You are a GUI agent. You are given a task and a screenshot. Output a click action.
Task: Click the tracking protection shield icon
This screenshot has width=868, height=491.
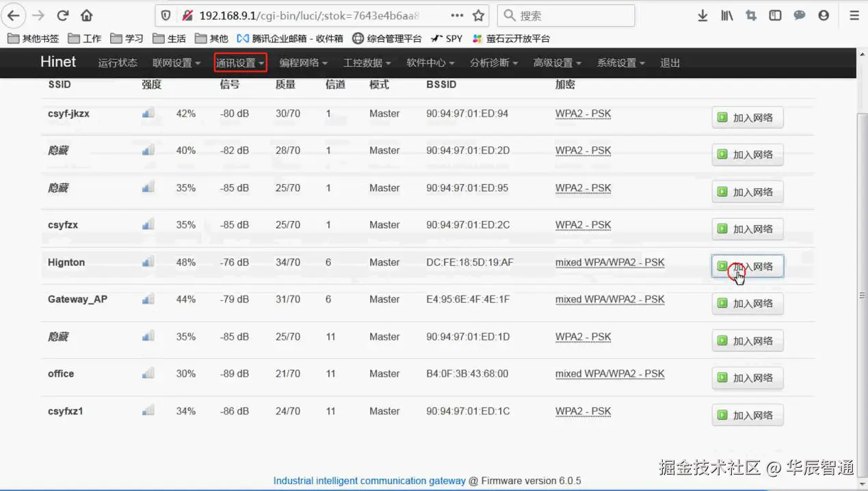click(x=166, y=15)
